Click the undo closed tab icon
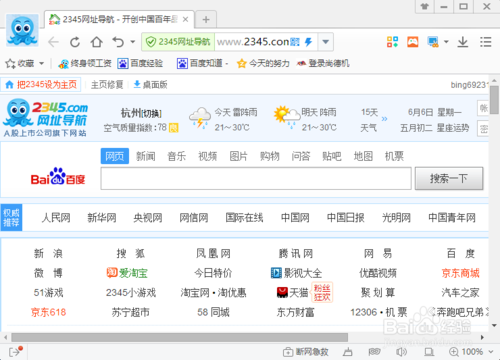The height and width of the screenshot is (360, 500). pos(118,42)
